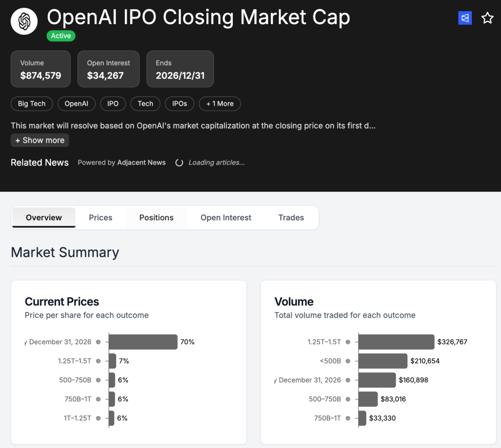The width and height of the screenshot is (501, 448).
Task: Click the Big Tech tag
Action: tap(32, 103)
